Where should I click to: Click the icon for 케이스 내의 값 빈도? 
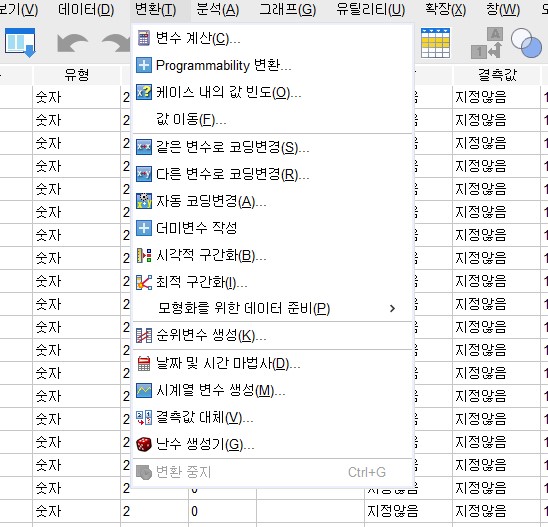[x=144, y=93]
